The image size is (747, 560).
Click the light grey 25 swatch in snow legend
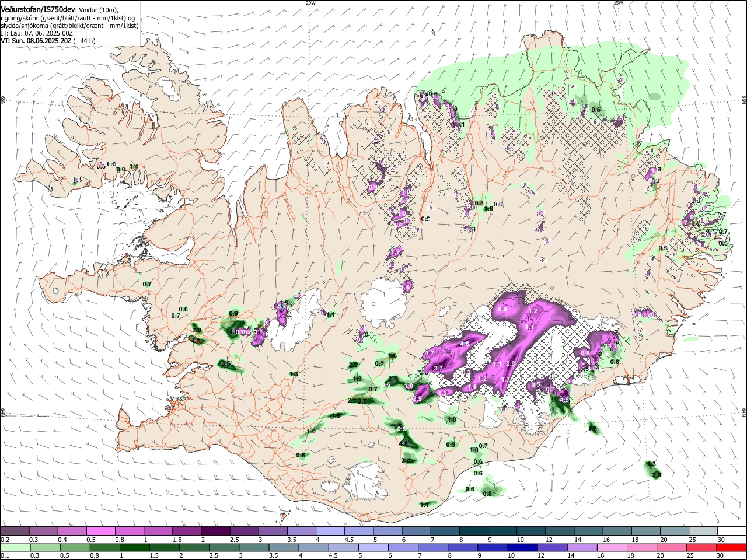coord(703,531)
